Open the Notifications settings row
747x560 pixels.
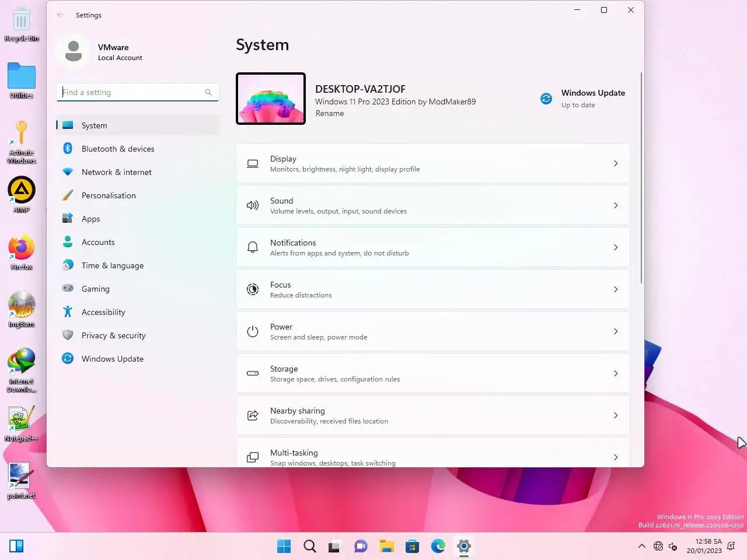(x=432, y=247)
